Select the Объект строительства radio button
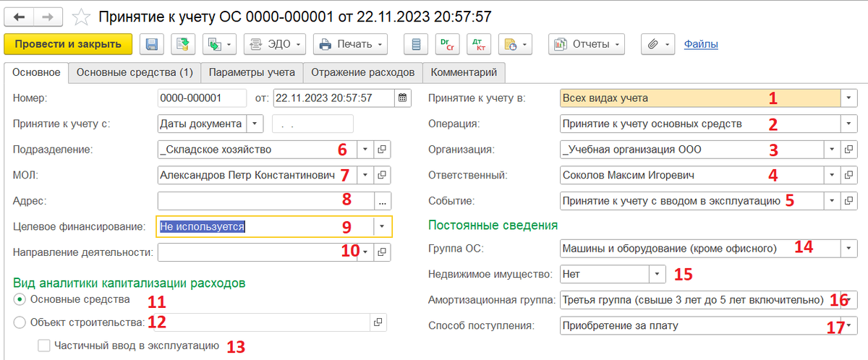 pos(20,322)
